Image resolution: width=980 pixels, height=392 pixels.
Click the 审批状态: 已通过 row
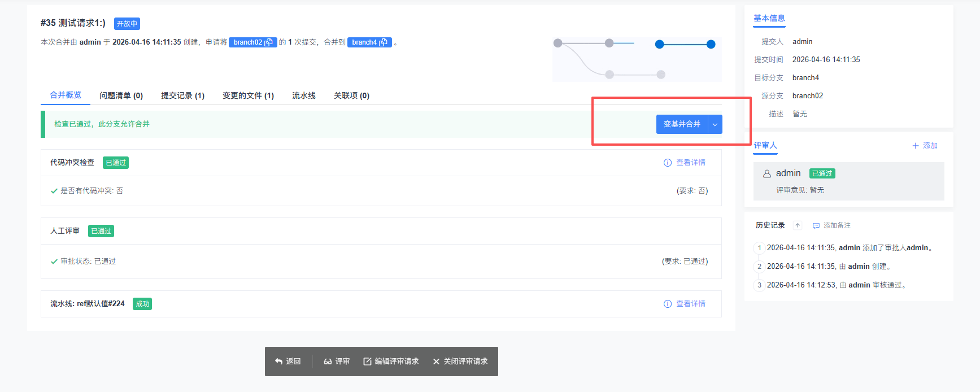381,262
